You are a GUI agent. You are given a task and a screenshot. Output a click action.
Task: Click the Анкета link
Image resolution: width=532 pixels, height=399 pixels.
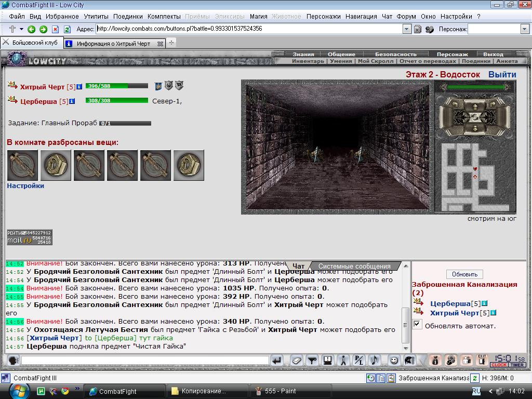[507, 61]
